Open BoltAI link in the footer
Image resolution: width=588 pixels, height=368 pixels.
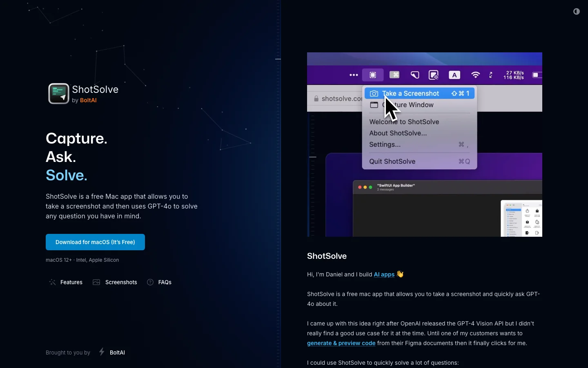click(x=118, y=352)
